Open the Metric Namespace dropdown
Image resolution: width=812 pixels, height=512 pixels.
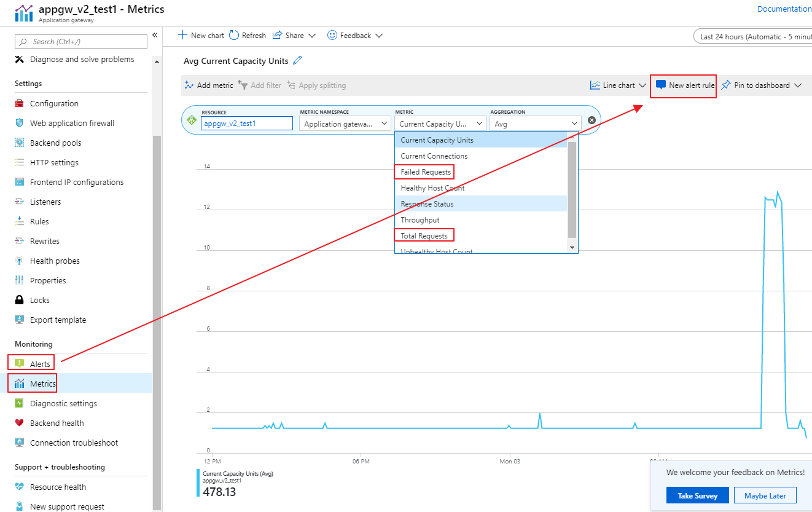click(345, 124)
